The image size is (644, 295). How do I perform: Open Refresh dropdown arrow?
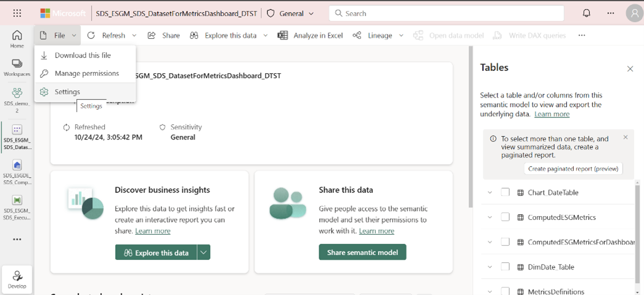tap(134, 36)
